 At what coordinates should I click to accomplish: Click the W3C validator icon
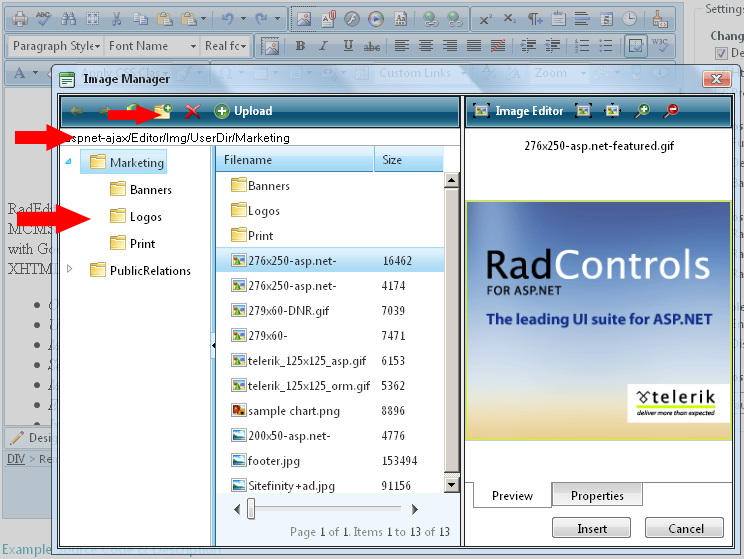pyautogui.click(x=660, y=46)
